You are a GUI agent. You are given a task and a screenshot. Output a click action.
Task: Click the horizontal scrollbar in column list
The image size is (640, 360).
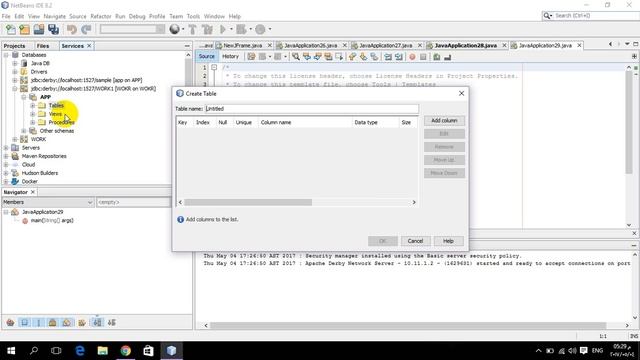click(x=248, y=202)
